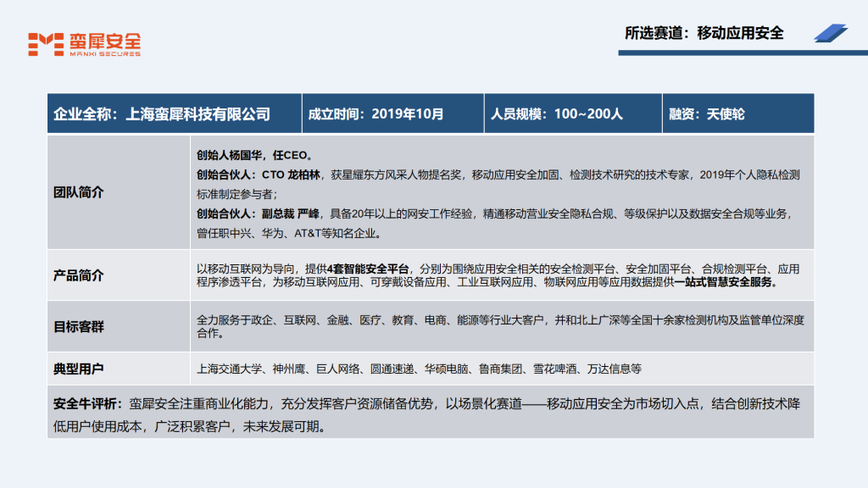Select the header cell 人员规模：100~200人
868x488 pixels.
click(x=573, y=114)
